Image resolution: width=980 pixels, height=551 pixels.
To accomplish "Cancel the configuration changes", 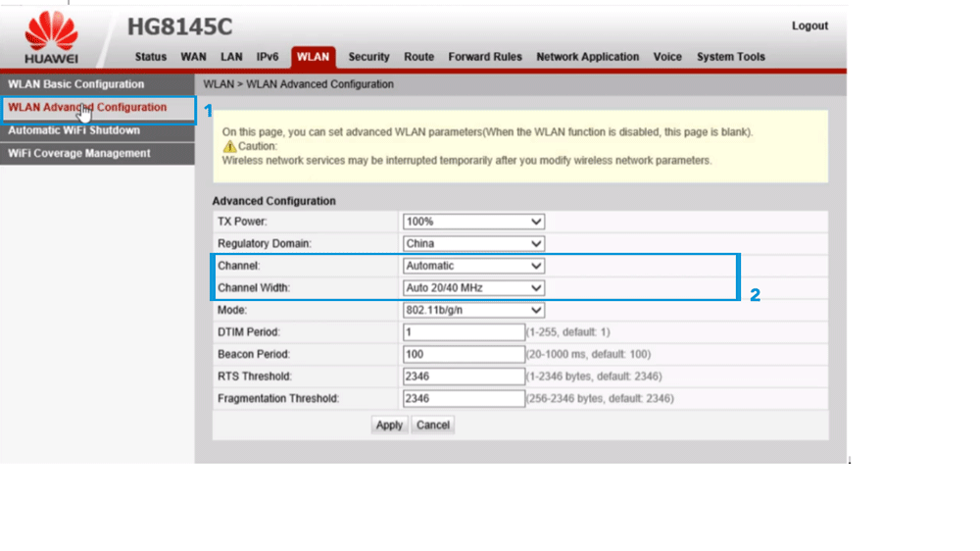I will coord(432,426).
